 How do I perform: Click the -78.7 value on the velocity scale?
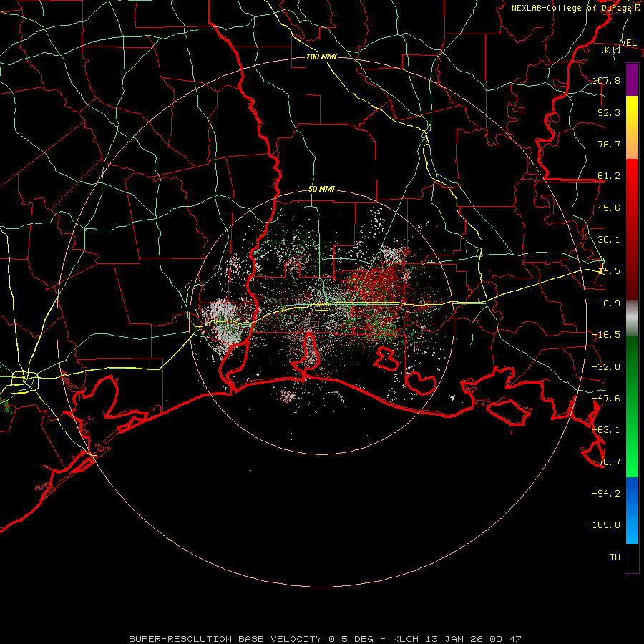[606, 462]
